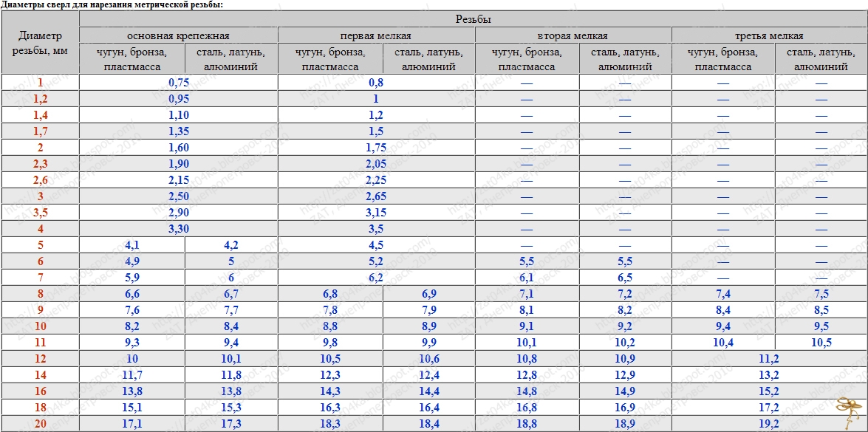The height and width of the screenshot is (432, 868).
Task: Click the value 10,4 in row 11
Action: 723,343
